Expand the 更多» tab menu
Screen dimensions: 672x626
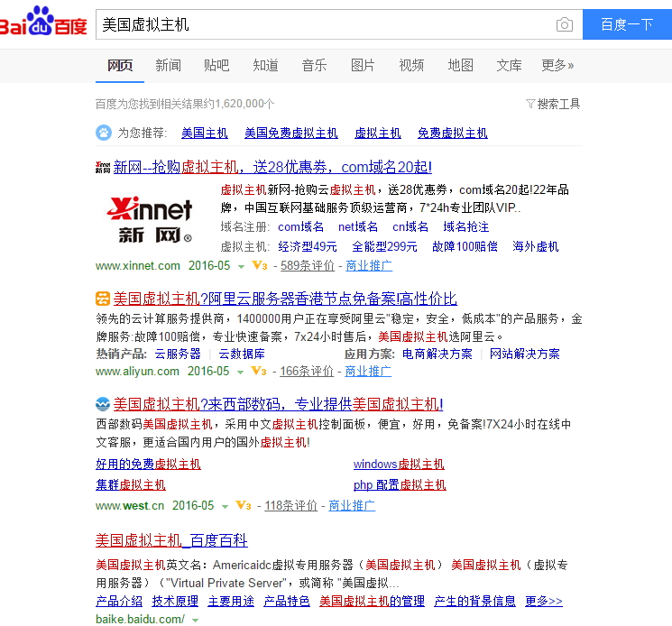click(x=557, y=65)
